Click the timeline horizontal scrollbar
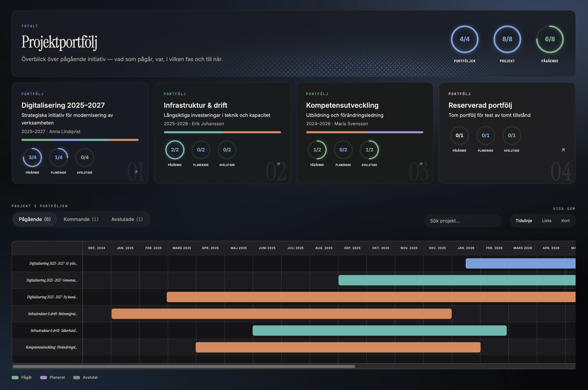Image resolution: width=588 pixels, height=390 pixels. [x=184, y=366]
